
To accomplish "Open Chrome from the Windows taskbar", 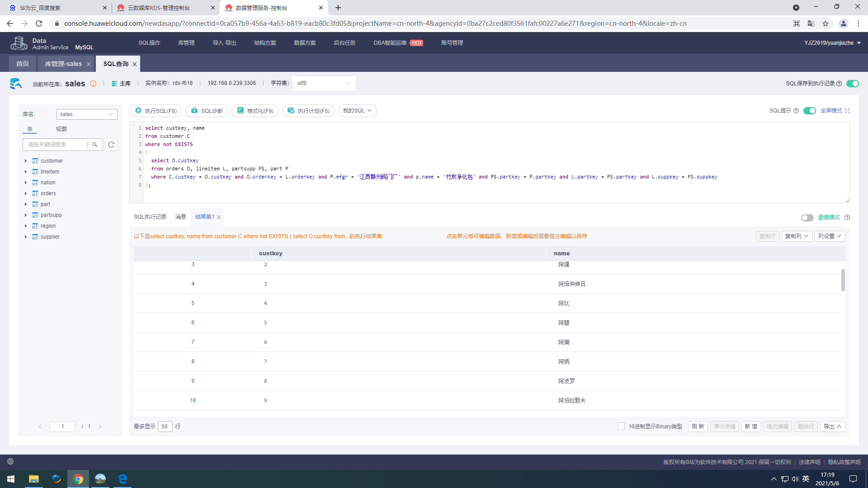I will click(x=78, y=479).
